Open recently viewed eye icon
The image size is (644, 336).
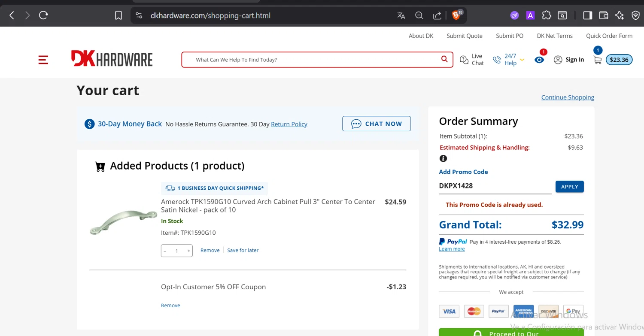[539, 60]
